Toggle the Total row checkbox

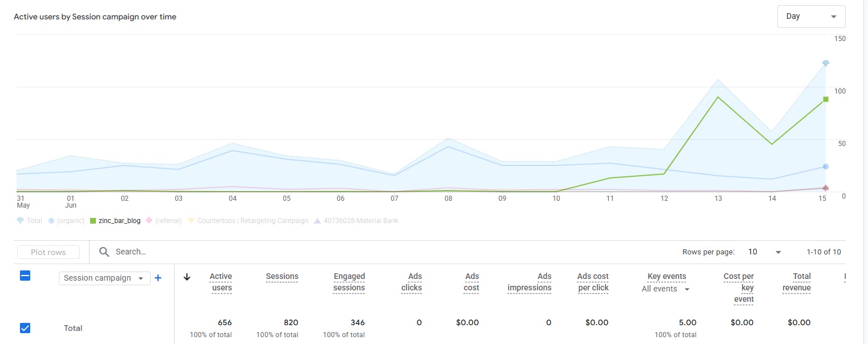25,328
